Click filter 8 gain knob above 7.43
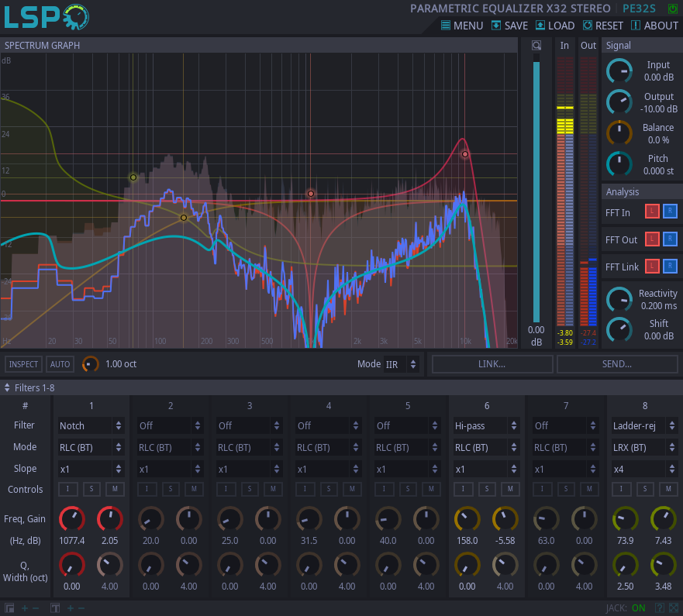Viewport: 683px width, 616px height. tap(664, 519)
